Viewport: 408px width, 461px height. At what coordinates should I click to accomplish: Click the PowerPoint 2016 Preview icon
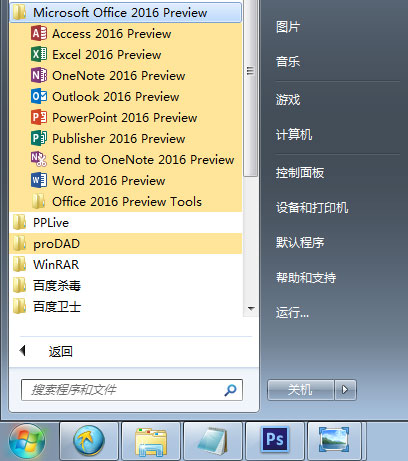pyautogui.click(x=39, y=117)
